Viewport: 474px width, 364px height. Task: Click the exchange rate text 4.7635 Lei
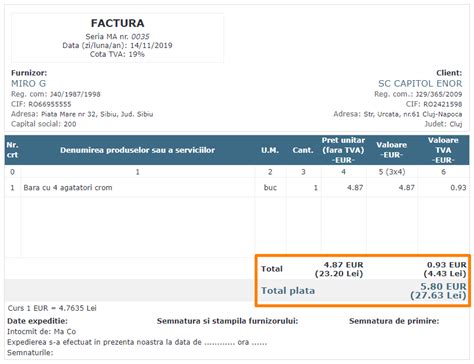click(78, 308)
